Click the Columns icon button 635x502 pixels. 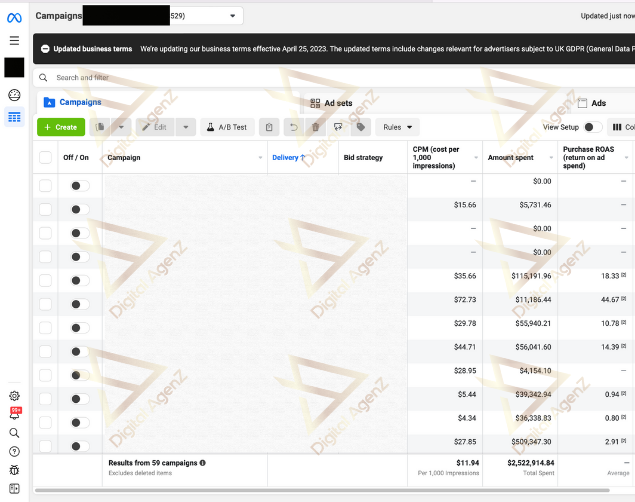coord(622,127)
